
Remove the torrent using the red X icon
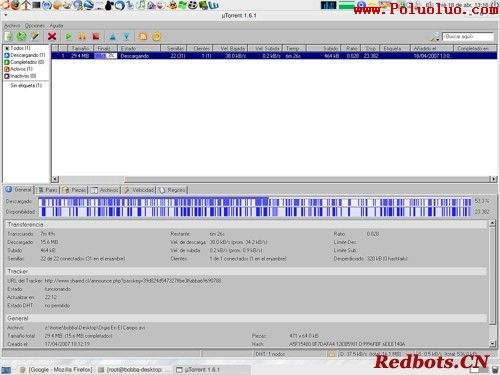(x=52, y=36)
